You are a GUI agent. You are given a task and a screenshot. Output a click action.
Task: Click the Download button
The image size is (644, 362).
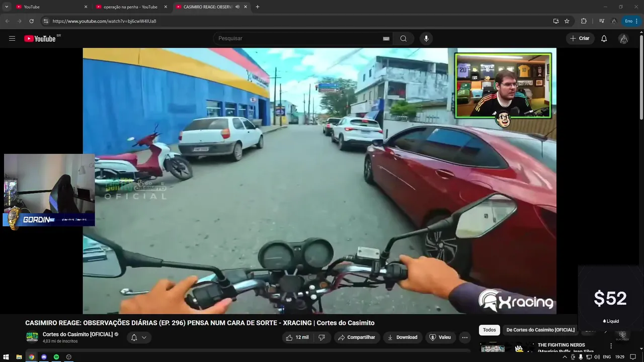(402, 337)
